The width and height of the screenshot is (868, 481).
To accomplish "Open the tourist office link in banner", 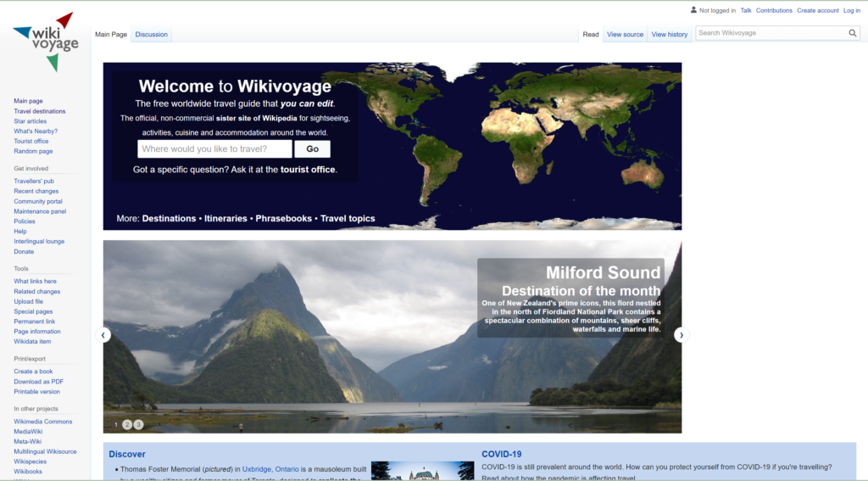I will [x=308, y=170].
